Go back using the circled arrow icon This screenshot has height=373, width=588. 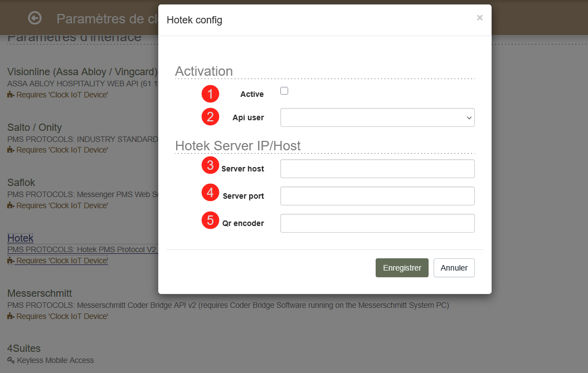[35, 18]
